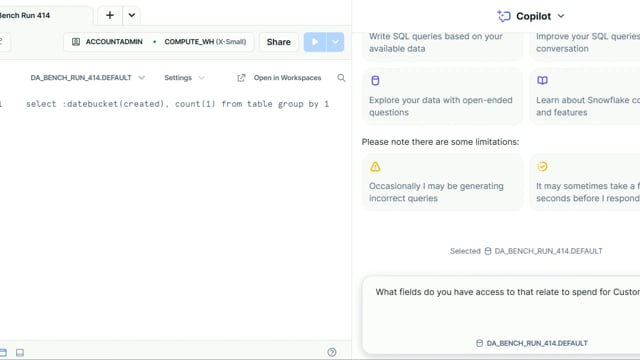Click the Share button

click(278, 42)
